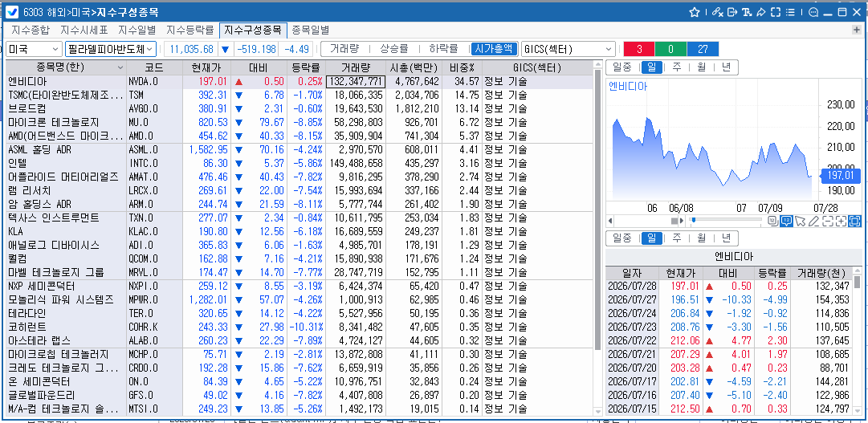
Task: Toggle the chart tooltip bubble icon
Action: coord(787,221)
